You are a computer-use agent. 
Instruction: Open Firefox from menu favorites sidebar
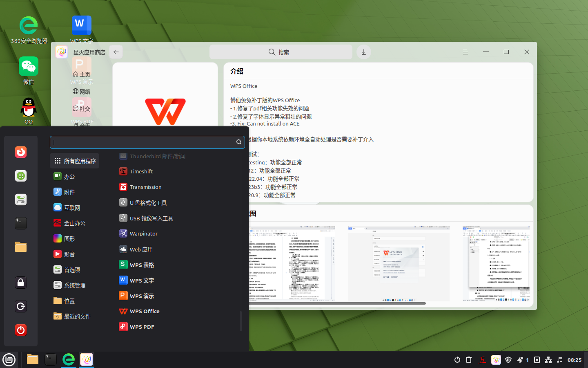[21, 152]
